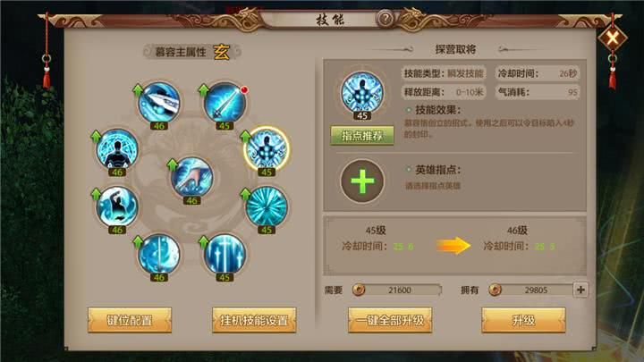
Task: Select the lightning sword skill with red dot
Action: coord(225,103)
